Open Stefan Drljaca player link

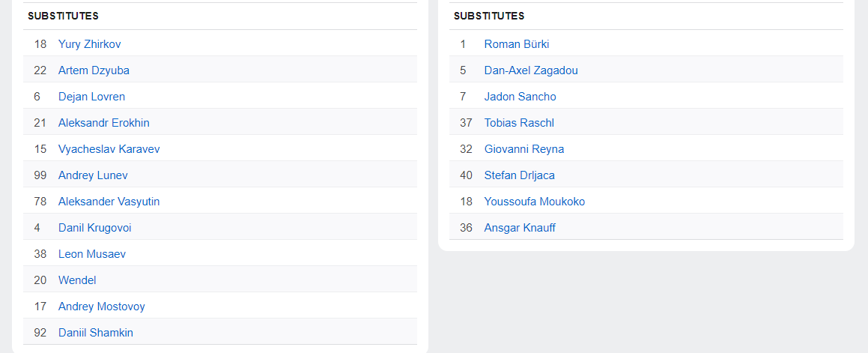[519, 175]
